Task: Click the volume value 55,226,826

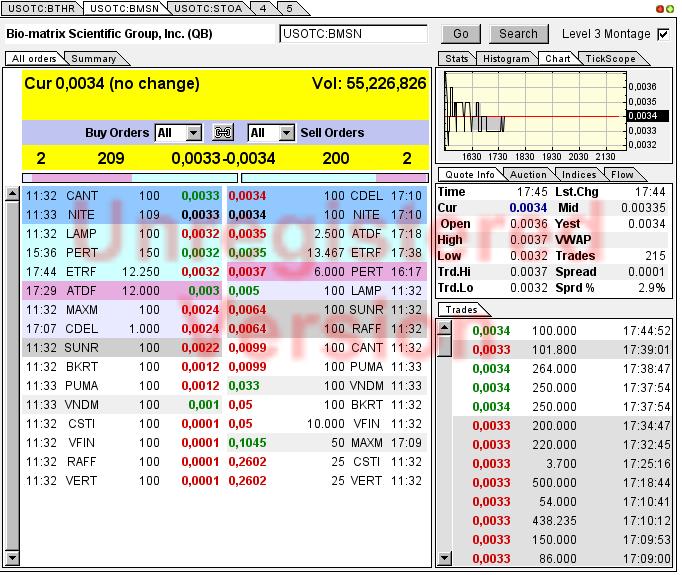Action: tap(386, 84)
